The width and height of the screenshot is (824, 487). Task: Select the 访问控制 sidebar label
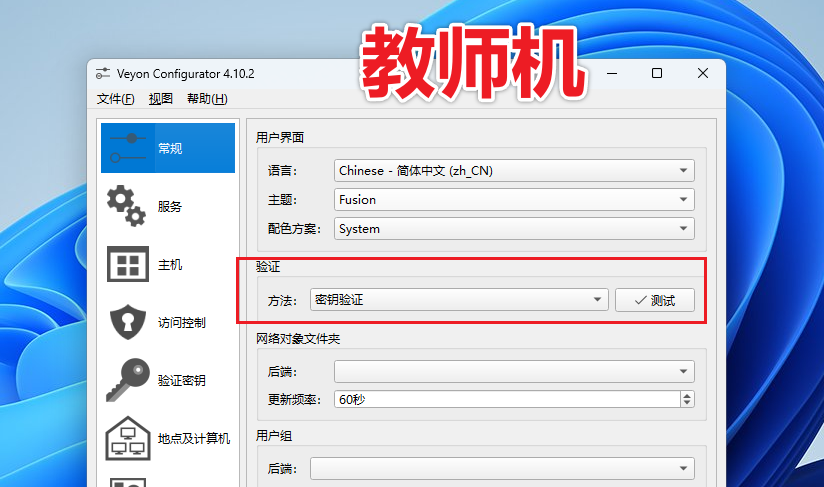click(182, 323)
